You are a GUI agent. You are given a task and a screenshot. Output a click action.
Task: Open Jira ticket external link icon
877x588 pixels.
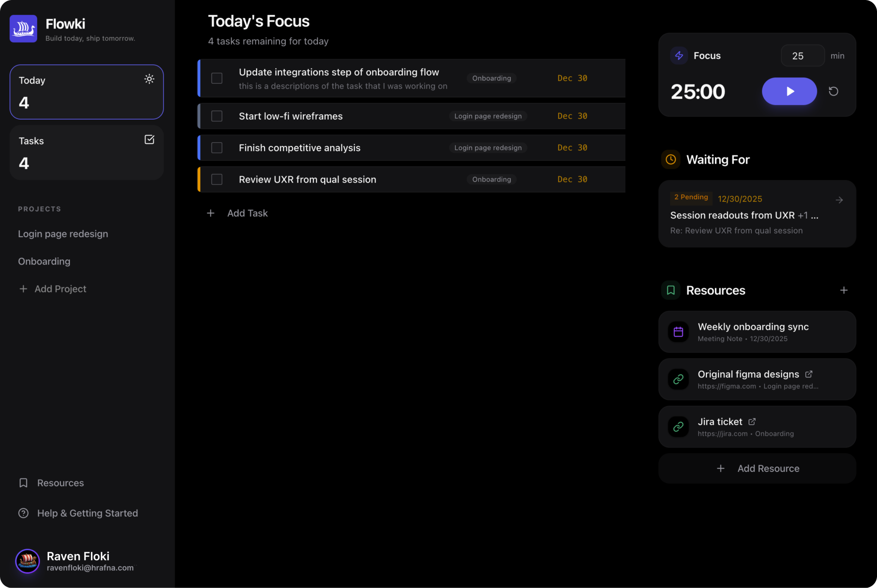tap(752, 421)
